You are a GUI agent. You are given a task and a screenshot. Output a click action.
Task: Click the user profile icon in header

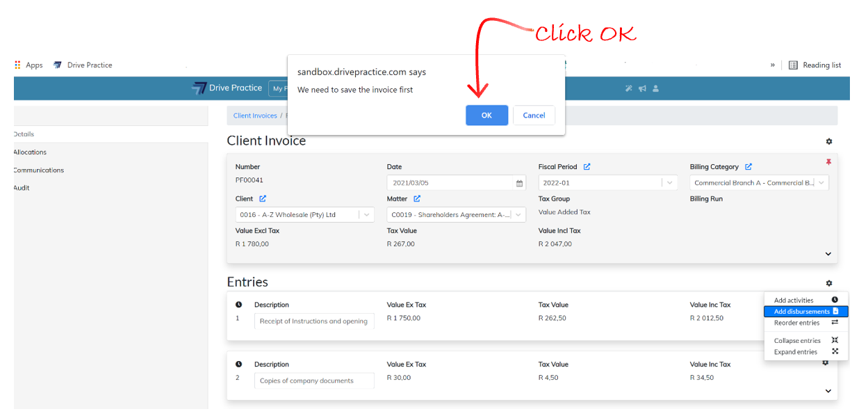[x=655, y=88]
